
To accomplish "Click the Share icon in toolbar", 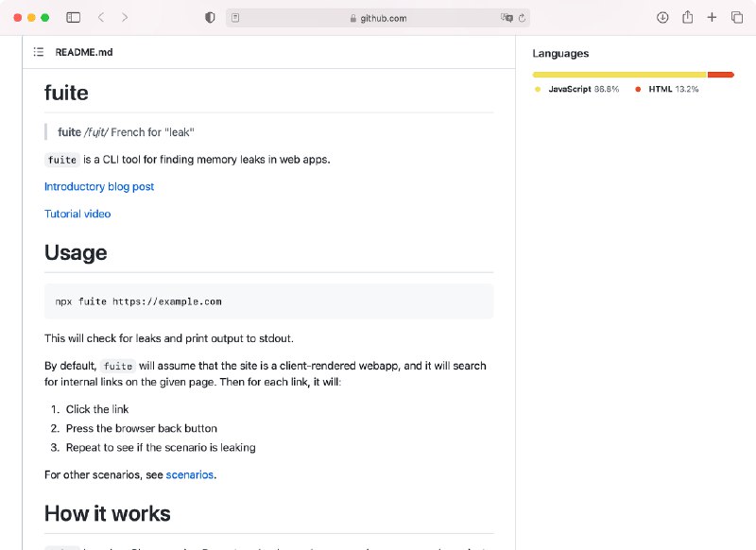I will (688, 17).
